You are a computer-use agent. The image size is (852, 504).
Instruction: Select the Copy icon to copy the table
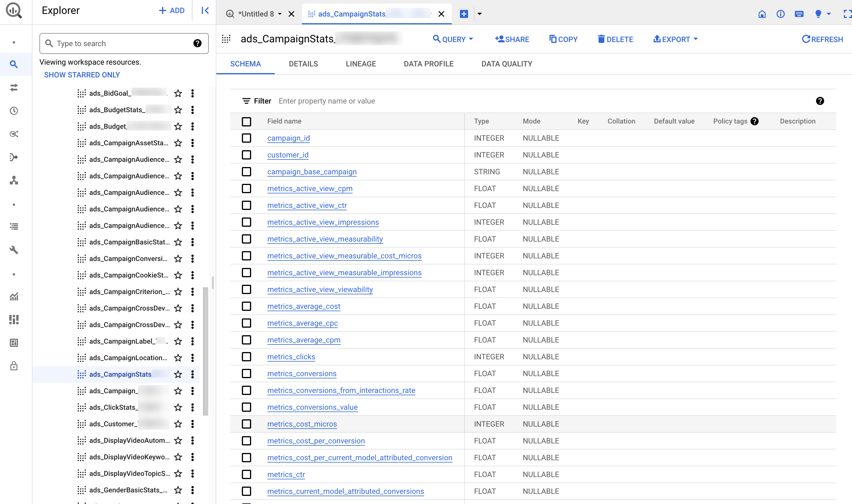point(563,39)
